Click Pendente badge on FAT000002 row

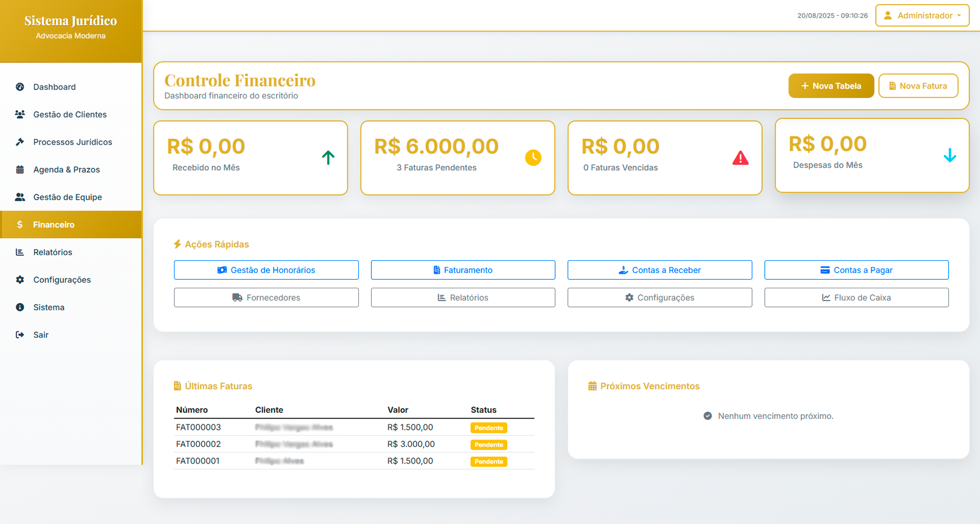pyautogui.click(x=489, y=445)
